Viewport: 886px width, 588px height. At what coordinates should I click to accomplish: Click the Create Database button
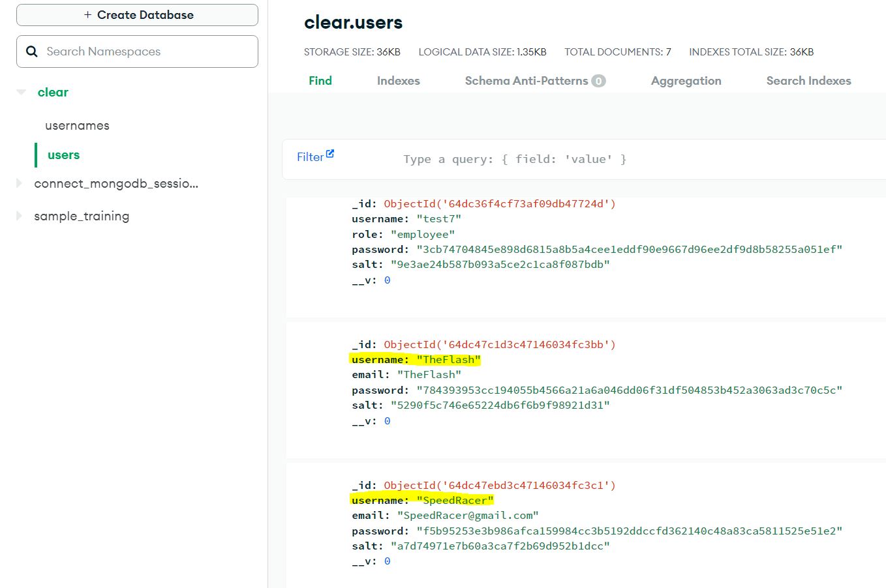click(x=137, y=15)
